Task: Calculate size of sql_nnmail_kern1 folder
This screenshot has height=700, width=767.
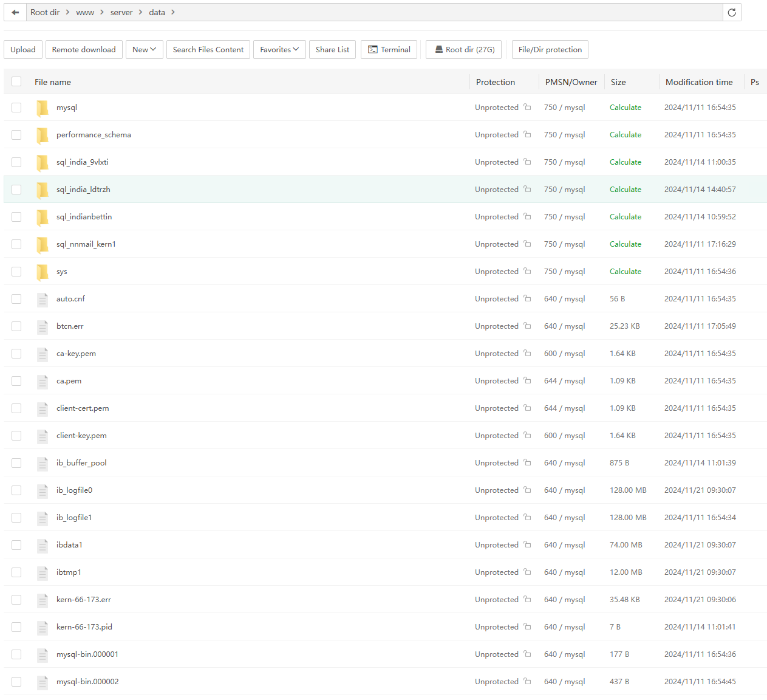Action: point(625,244)
